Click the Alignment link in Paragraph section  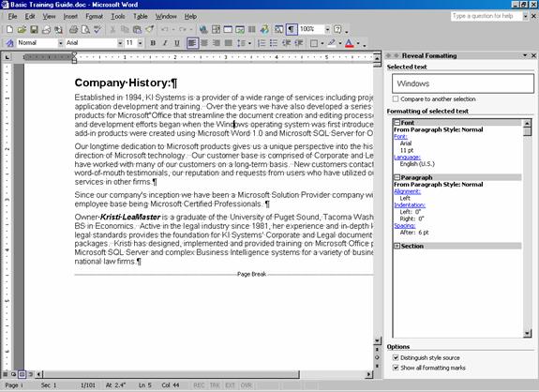pyautogui.click(x=408, y=191)
